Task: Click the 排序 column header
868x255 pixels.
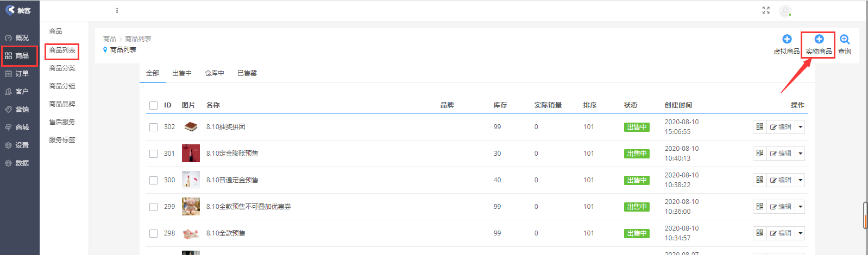Action: 590,105
